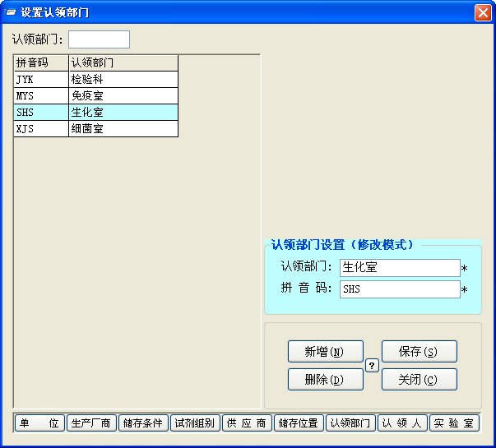Select the 检验科 row cell
The image size is (496, 448).
[123, 79]
